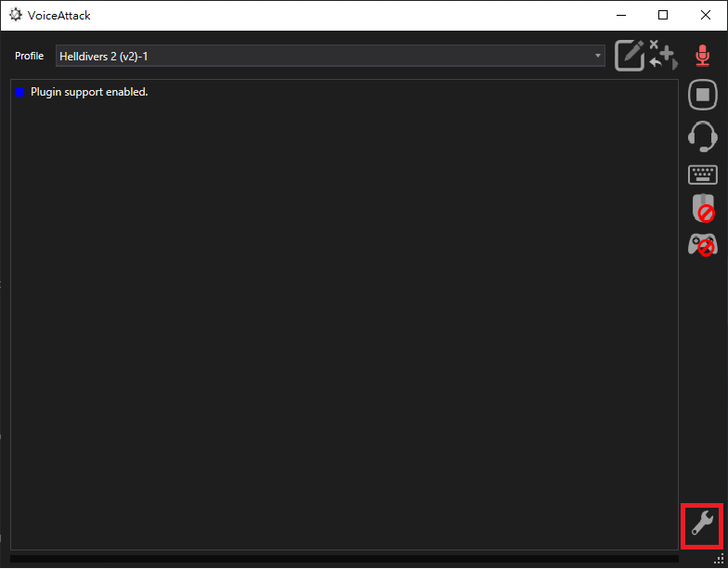Close the VoiceAttack window

pyautogui.click(x=706, y=15)
